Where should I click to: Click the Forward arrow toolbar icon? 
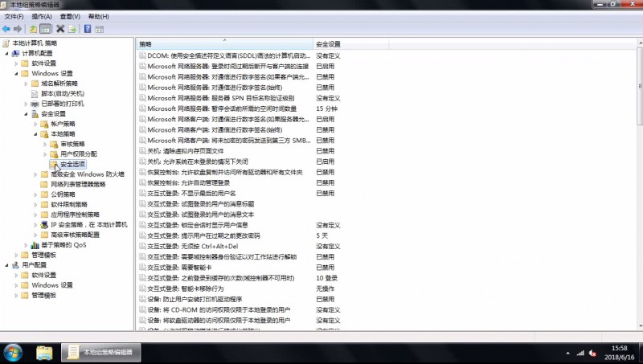(x=17, y=29)
